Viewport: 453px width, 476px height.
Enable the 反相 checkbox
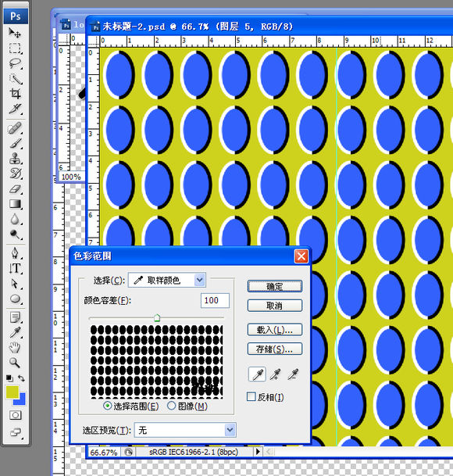click(x=251, y=397)
